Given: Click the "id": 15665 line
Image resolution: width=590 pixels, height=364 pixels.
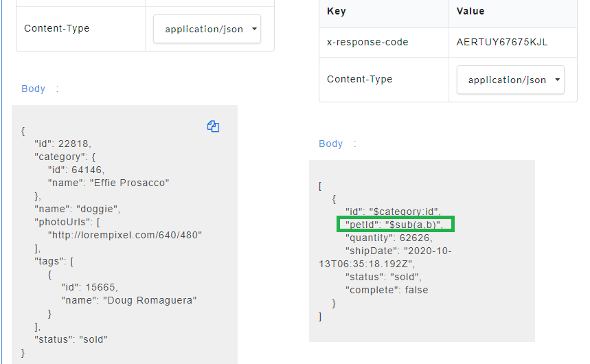Looking at the screenshot, I should point(89,287).
